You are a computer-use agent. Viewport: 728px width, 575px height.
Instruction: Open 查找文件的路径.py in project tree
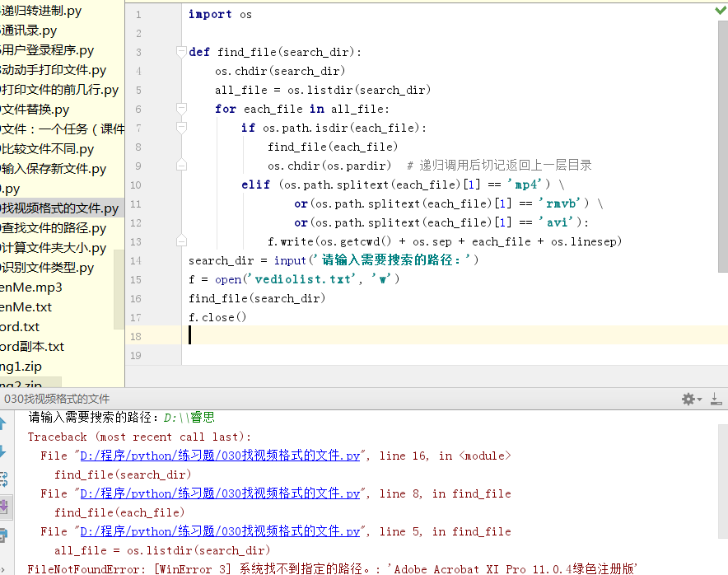(53, 228)
